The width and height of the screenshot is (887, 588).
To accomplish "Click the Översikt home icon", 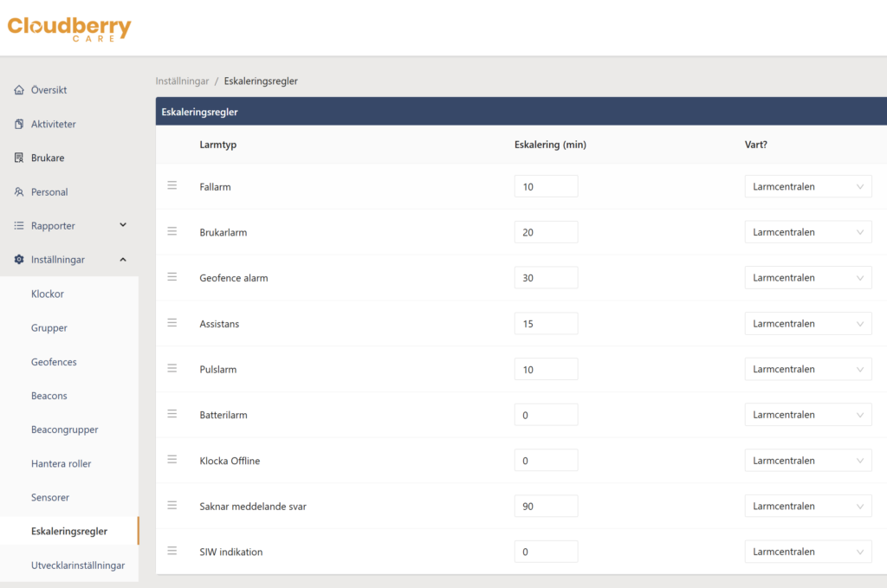I will [19, 90].
